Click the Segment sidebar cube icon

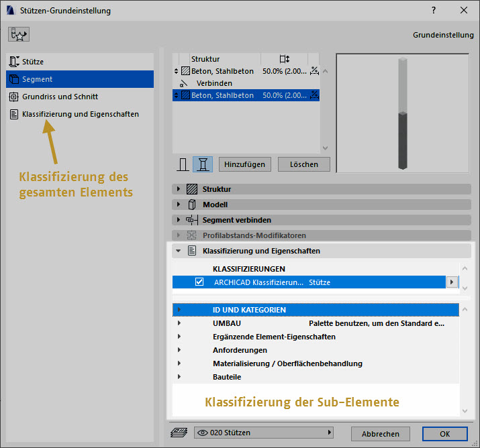pyautogui.click(x=14, y=79)
